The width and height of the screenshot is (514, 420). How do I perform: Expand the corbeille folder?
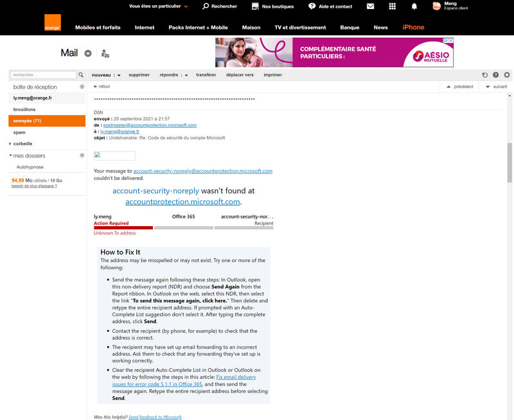coord(10,144)
